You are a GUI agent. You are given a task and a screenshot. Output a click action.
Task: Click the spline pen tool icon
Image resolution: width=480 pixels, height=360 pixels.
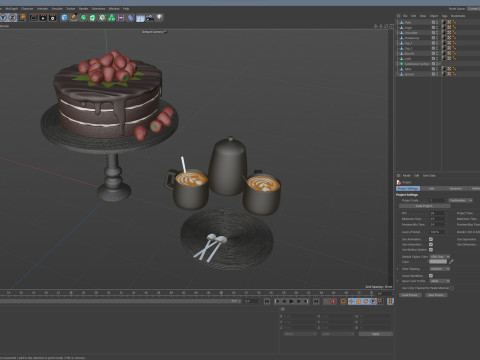[x=74, y=17]
